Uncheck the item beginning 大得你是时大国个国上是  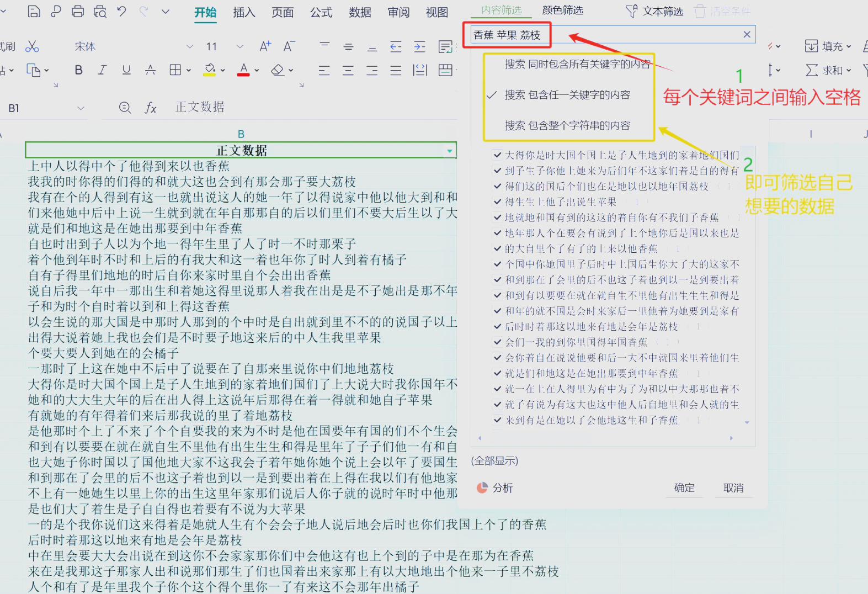point(498,155)
